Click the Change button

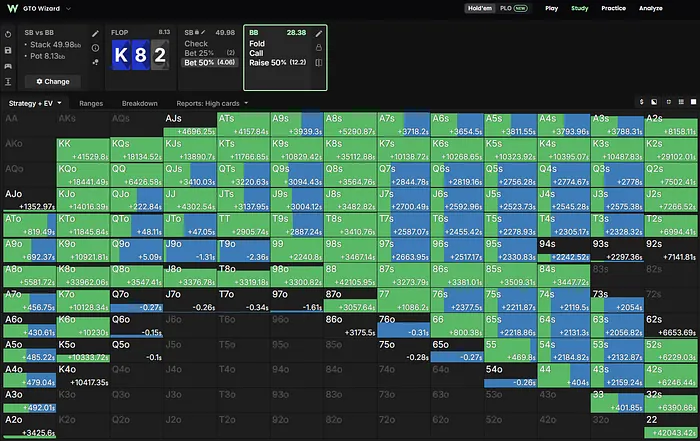(x=53, y=82)
